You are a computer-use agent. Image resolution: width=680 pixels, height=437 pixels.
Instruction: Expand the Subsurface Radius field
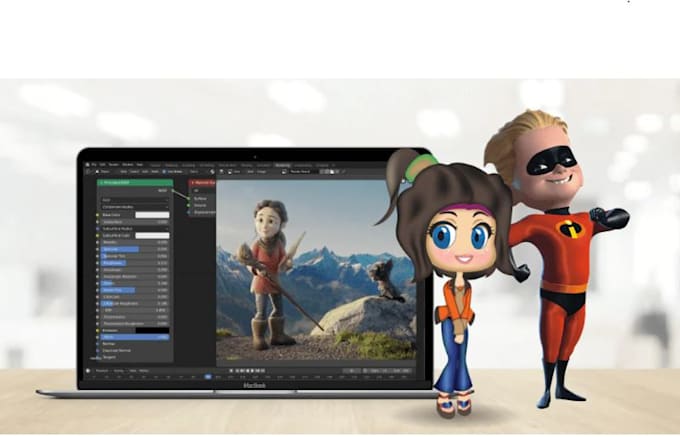point(135,229)
